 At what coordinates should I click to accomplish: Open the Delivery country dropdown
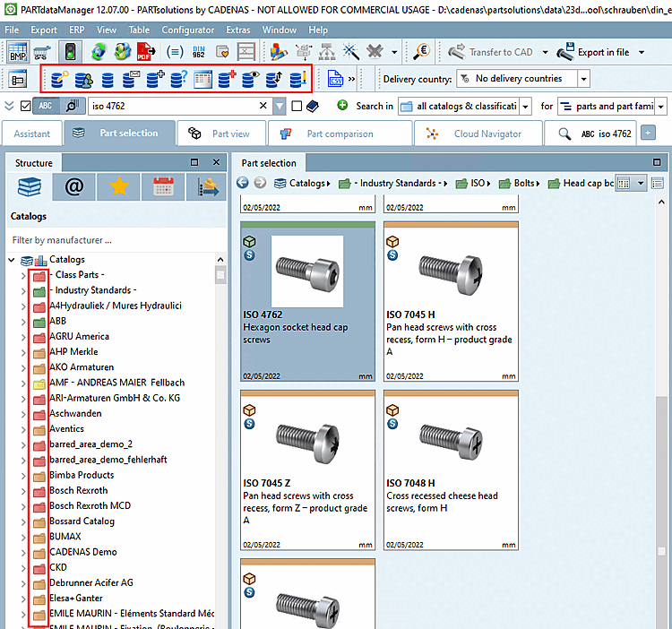pos(583,79)
